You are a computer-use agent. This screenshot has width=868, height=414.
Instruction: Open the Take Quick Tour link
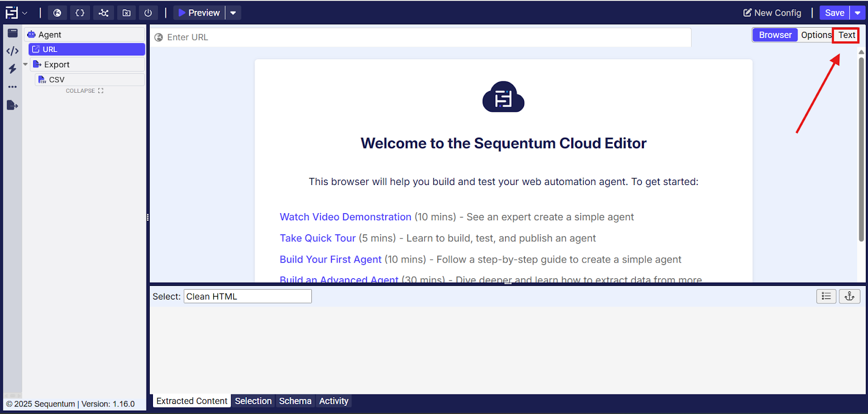pyautogui.click(x=318, y=238)
